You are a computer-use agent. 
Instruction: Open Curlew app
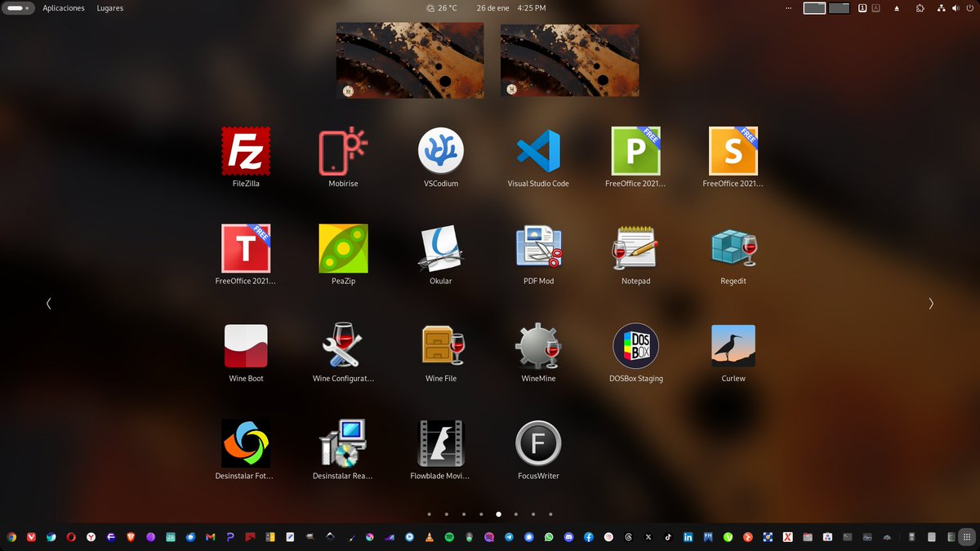click(733, 353)
